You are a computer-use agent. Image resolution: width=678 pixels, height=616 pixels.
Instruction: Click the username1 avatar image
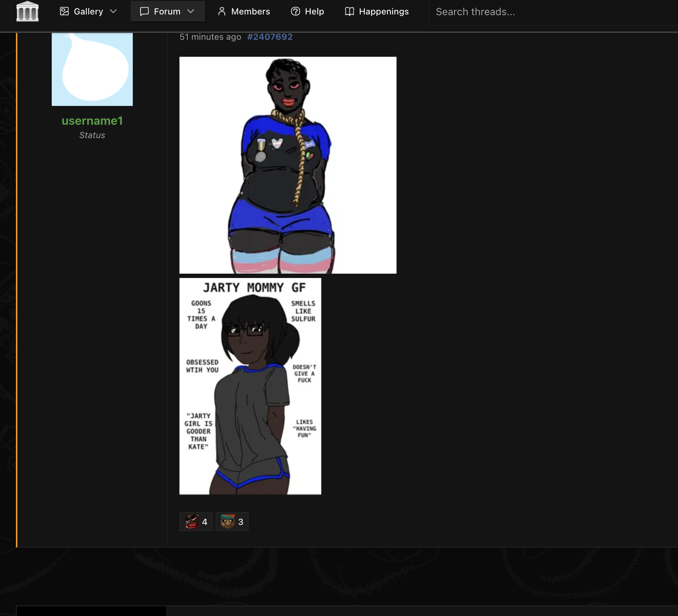92,69
